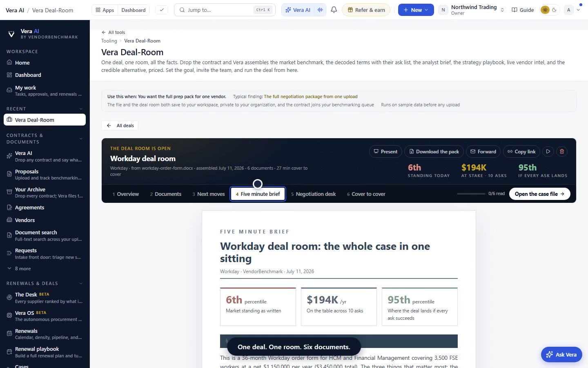Click the Vendors building icon

pos(9,220)
